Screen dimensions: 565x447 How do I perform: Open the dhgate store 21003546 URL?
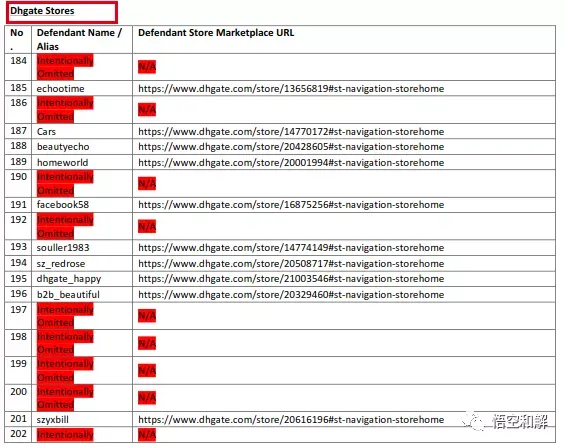click(291, 279)
